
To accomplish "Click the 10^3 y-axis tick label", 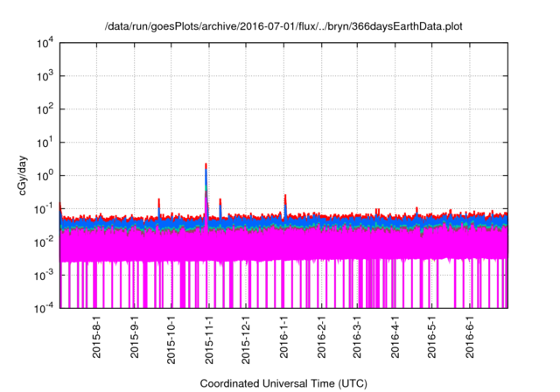I will (x=45, y=76).
